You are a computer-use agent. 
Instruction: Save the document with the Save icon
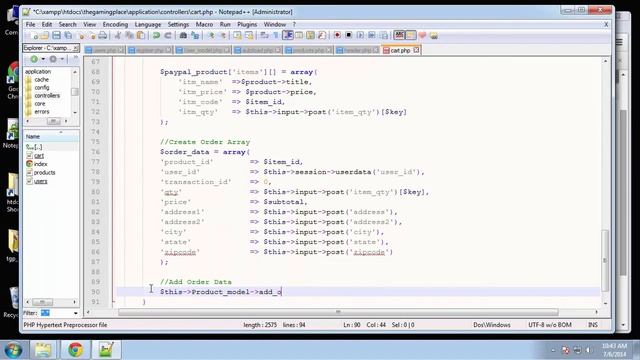56,36
